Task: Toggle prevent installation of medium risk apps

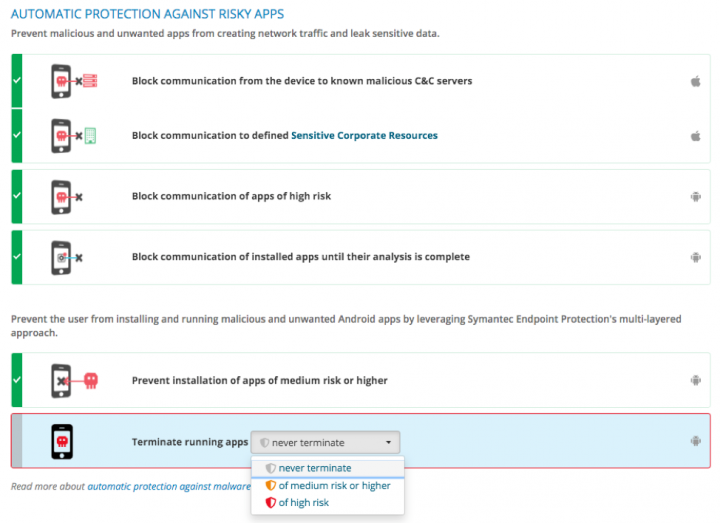Action: point(16,380)
